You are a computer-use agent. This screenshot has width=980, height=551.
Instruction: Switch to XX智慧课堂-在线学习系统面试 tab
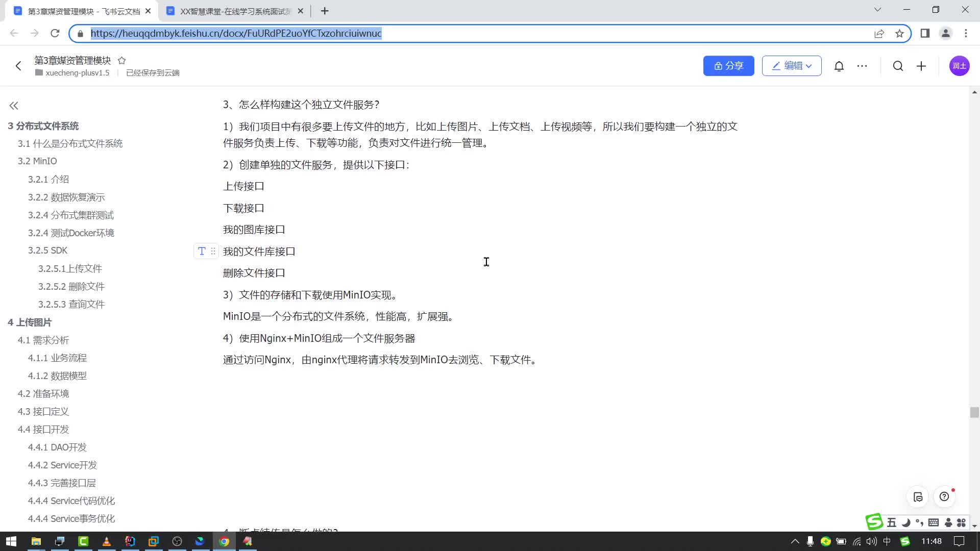click(x=235, y=11)
